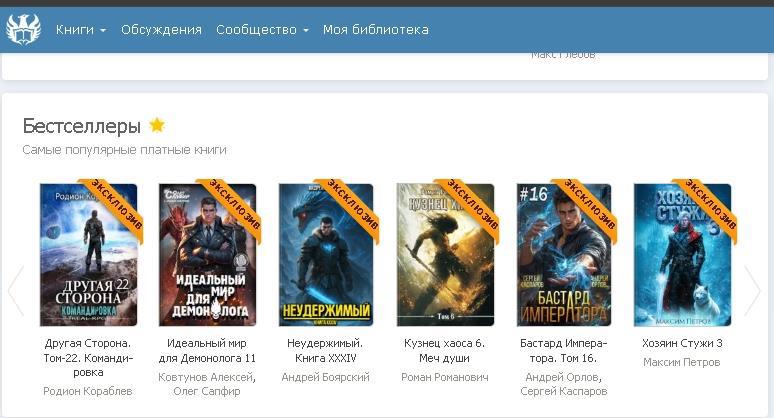This screenshot has height=418, width=774.
Task: Go to Обсуждения in the navigation bar
Action: 161,30
